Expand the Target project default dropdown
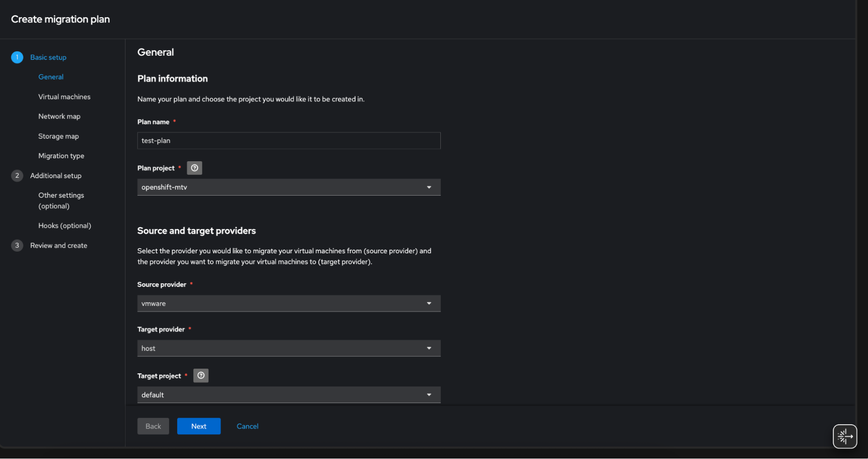Viewport: 868px width, 459px height. (289, 395)
